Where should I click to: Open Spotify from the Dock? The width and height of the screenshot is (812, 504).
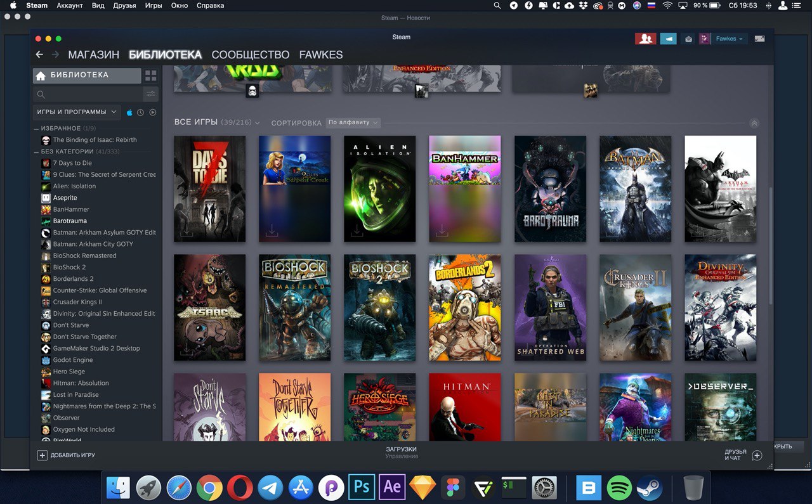(x=619, y=488)
